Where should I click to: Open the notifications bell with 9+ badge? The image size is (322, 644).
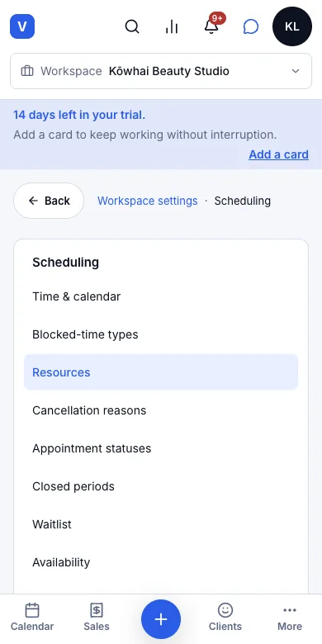click(211, 26)
